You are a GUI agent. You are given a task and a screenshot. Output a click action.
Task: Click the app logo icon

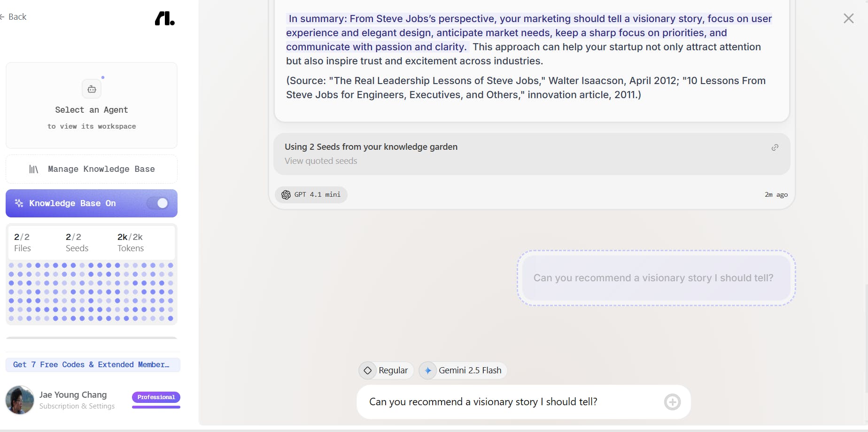[164, 18]
